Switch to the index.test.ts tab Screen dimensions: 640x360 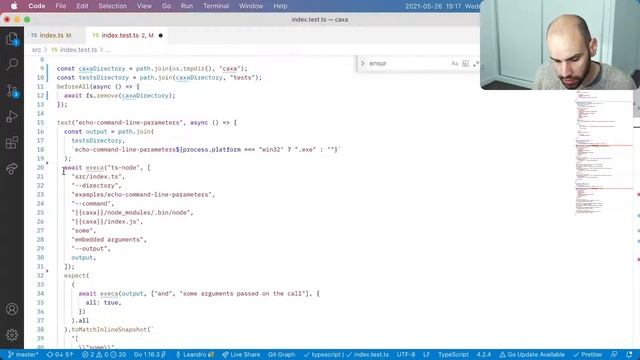[x=127, y=36]
